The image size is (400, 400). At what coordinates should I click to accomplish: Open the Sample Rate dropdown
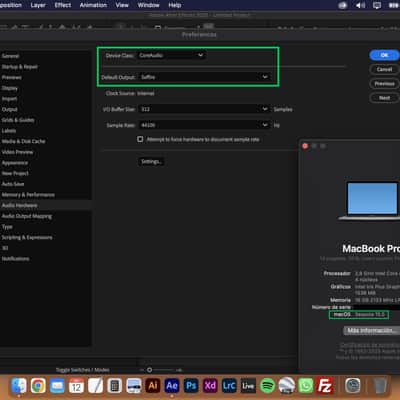pos(204,125)
